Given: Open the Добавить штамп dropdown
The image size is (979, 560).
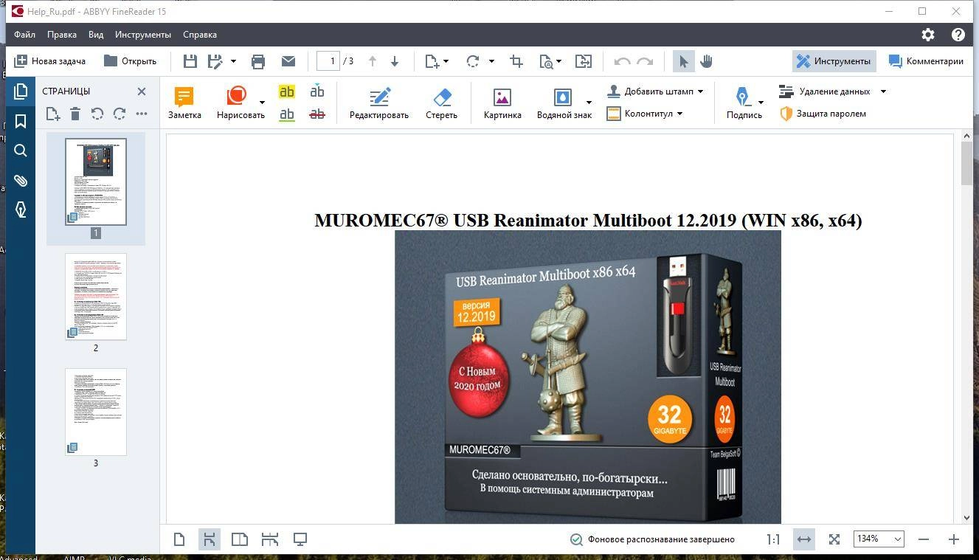Looking at the screenshot, I should point(655,91).
